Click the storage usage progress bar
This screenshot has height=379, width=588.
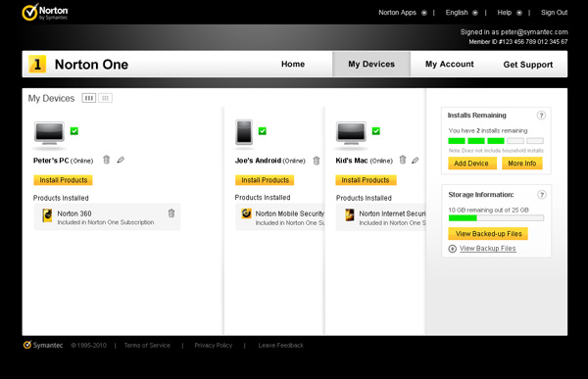(x=496, y=217)
